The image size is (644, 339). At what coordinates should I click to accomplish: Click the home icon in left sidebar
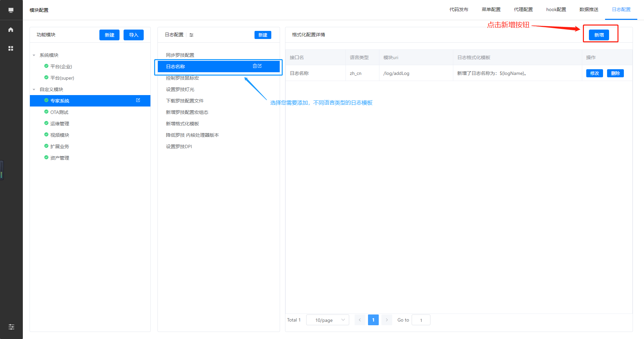click(11, 30)
